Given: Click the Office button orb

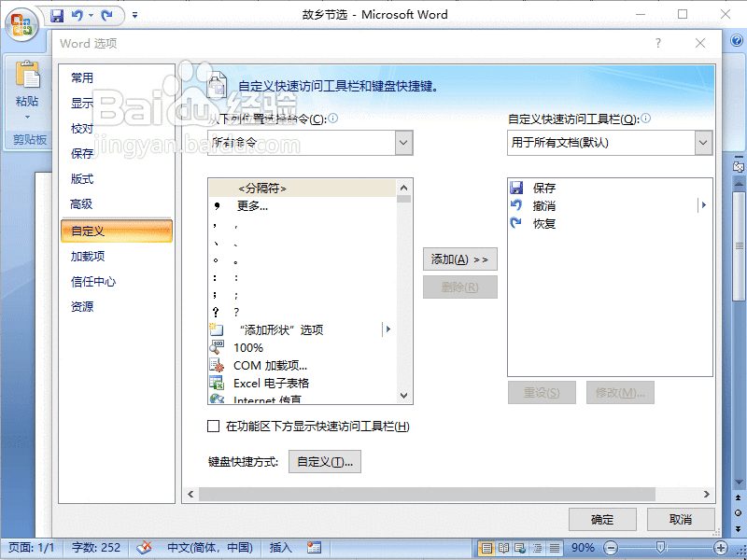Looking at the screenshot, I should (x=21, y=24).
